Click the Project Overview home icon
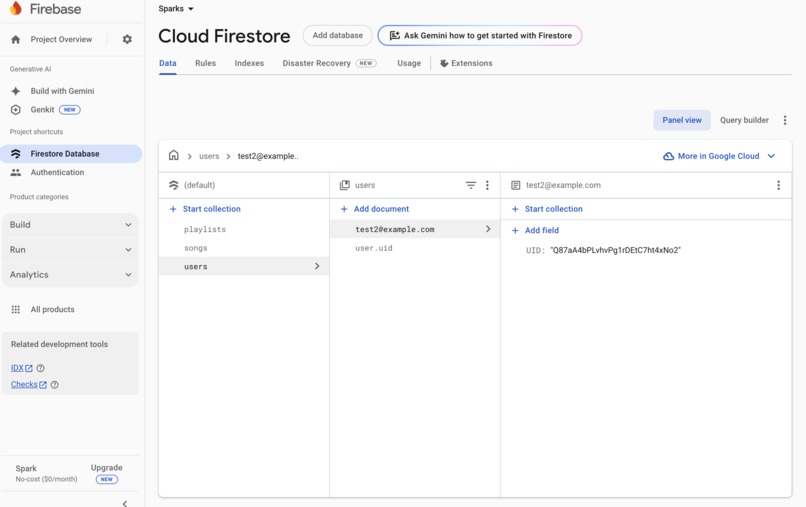The image size is (806, 507). pos(16,40)
